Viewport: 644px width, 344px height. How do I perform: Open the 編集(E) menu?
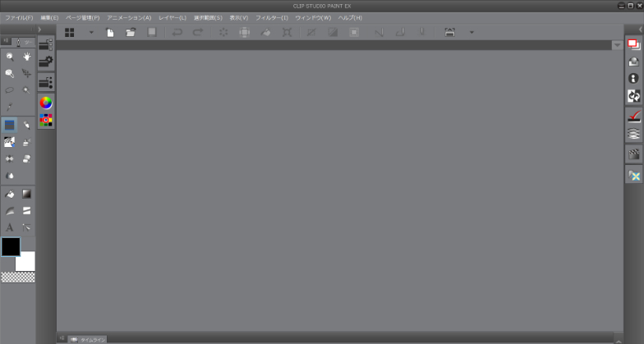tap(49, 18)
